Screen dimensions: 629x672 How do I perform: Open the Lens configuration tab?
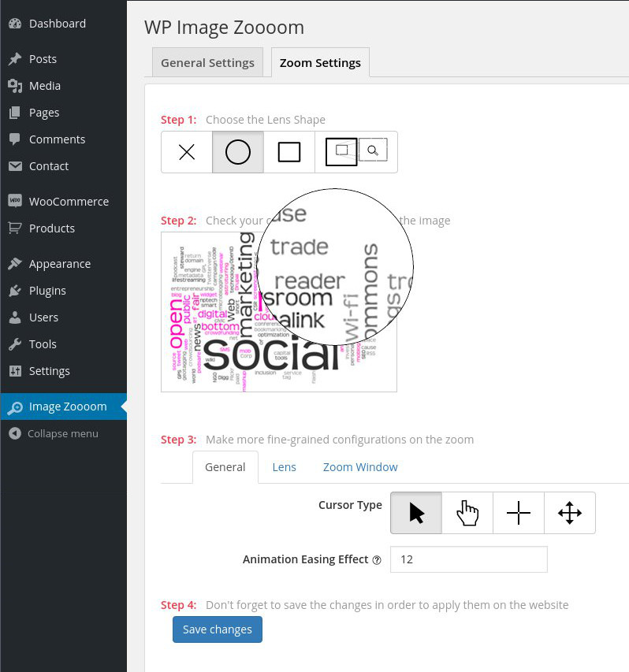(285, 467)
